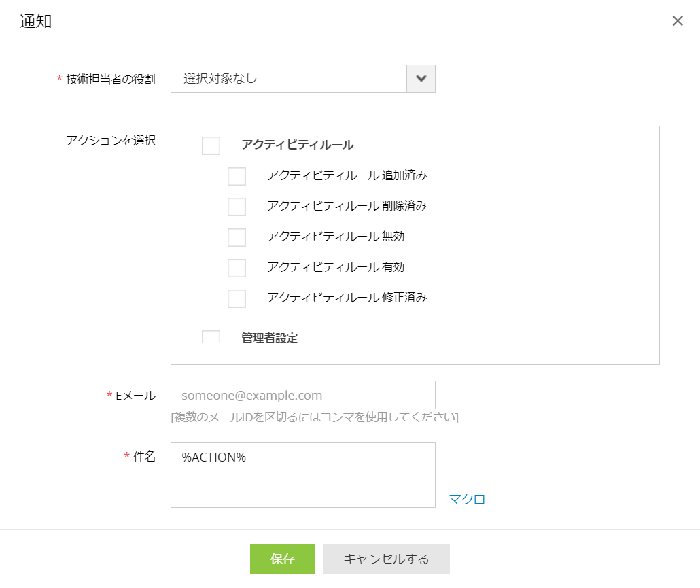Focus the 件名 subject text area
Screen dimensions: 700x588
[302, 474]
